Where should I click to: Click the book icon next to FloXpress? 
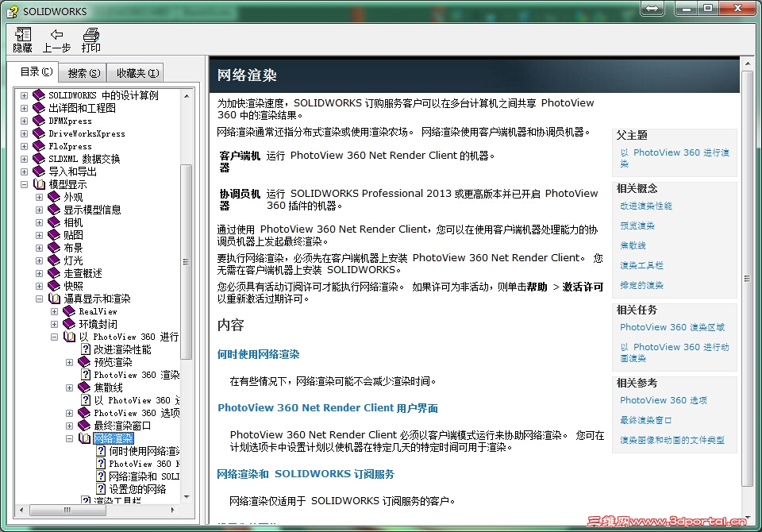[x=39, y=146]
